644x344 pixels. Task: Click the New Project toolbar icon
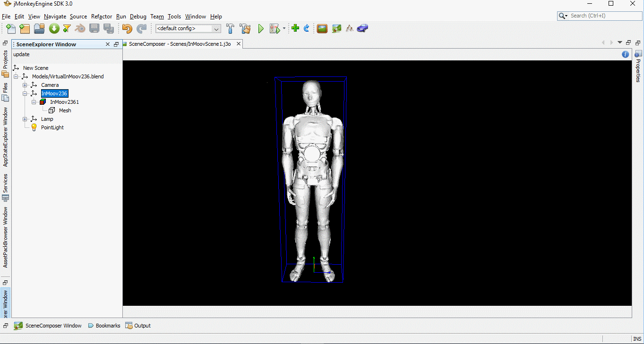tap(25, 29)
